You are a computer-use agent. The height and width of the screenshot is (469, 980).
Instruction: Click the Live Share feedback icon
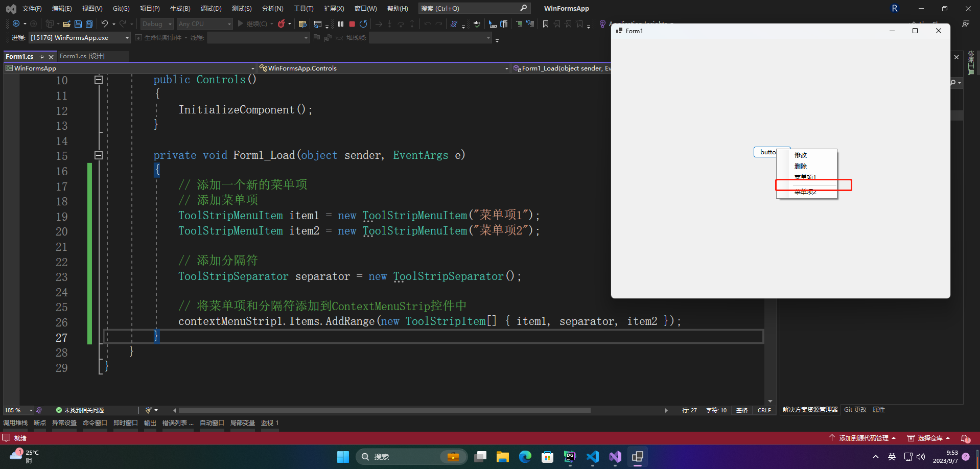point(966,24)
